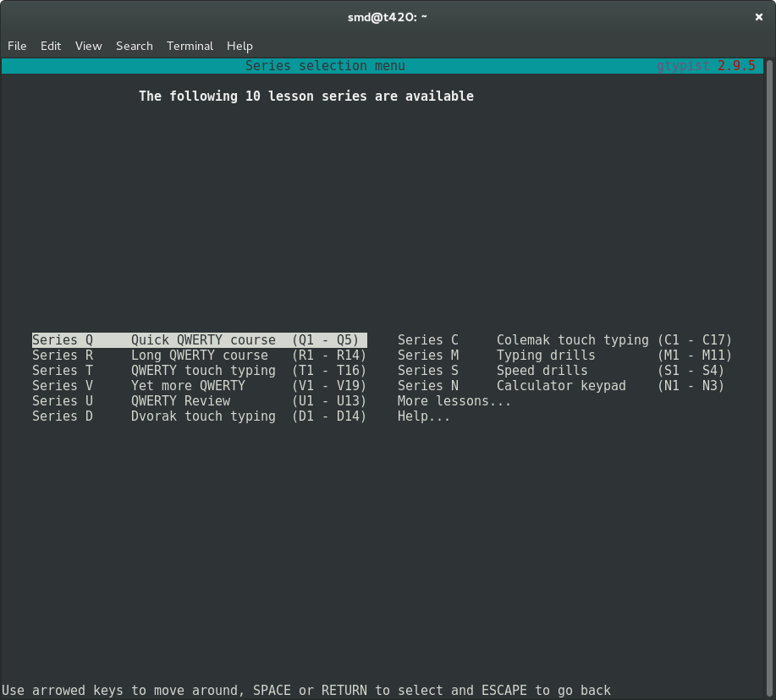Open the Edit menu
Screen dimensions: 776x700
(51, 46)
